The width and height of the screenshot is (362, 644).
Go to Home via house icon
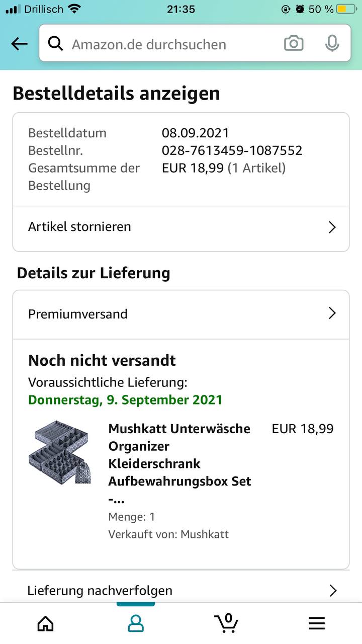[46, 624]
